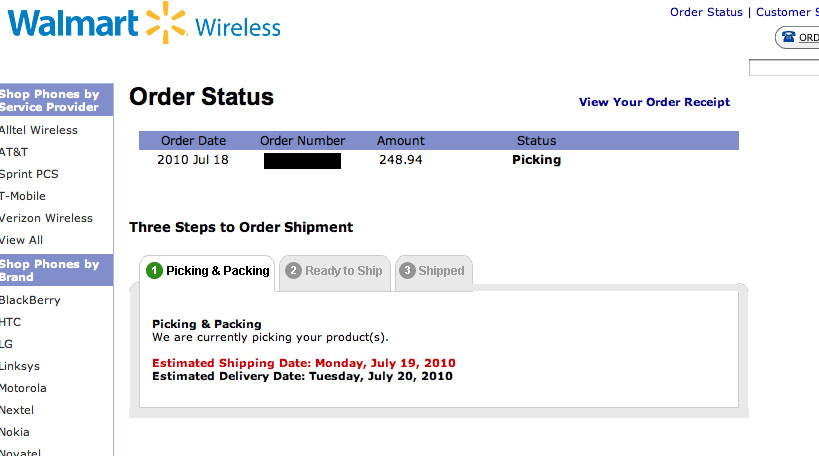Select AT&T service provider

(14, 152)
